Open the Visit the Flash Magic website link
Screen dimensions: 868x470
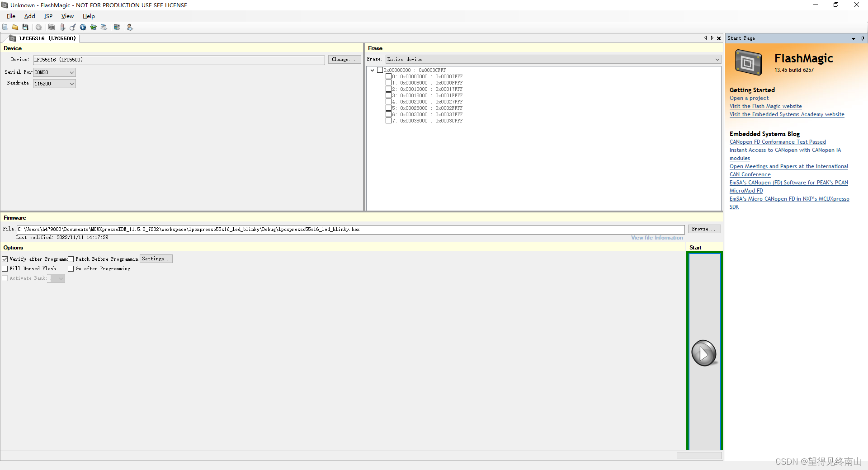pyautogui.click(x=765, y=106)
